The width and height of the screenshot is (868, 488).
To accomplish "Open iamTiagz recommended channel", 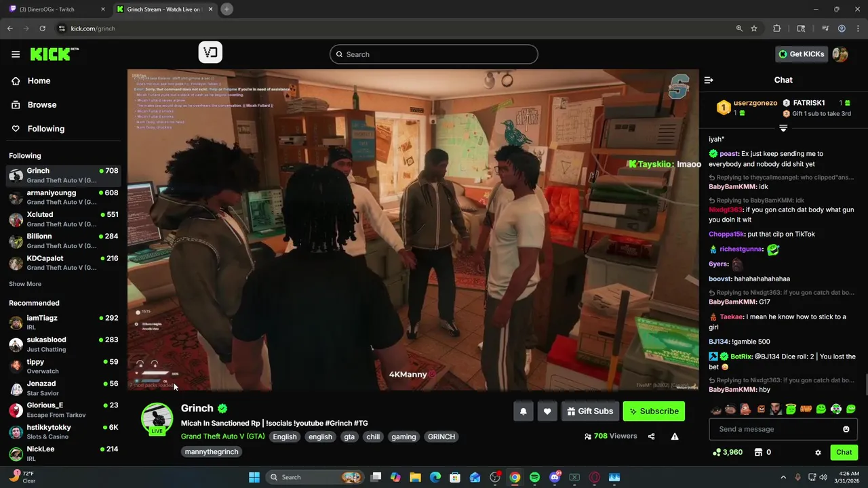I will coord(64,323).
